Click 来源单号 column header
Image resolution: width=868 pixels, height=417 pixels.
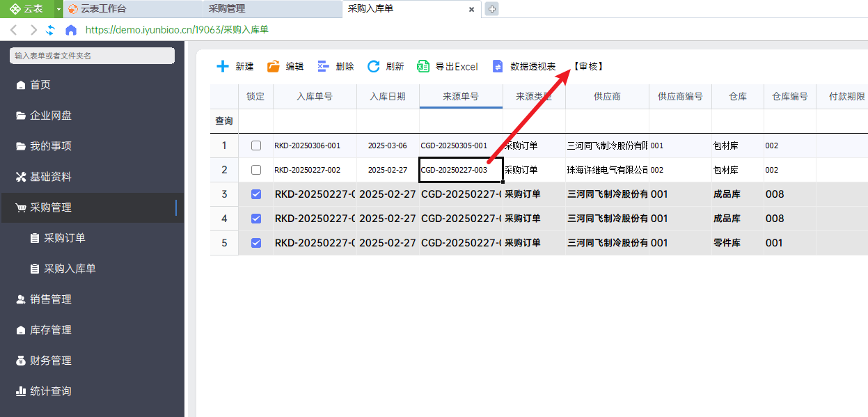461,97
